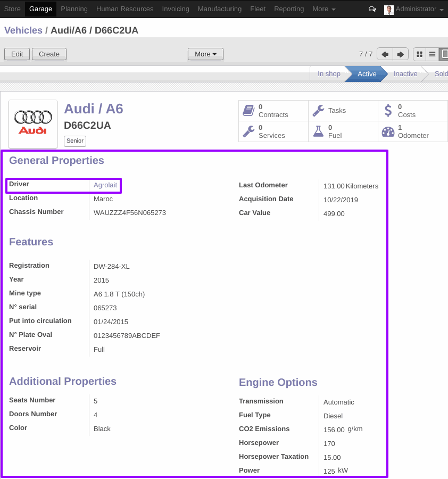Click plate oval 0123456789ABCDEF

pos(127,336)
